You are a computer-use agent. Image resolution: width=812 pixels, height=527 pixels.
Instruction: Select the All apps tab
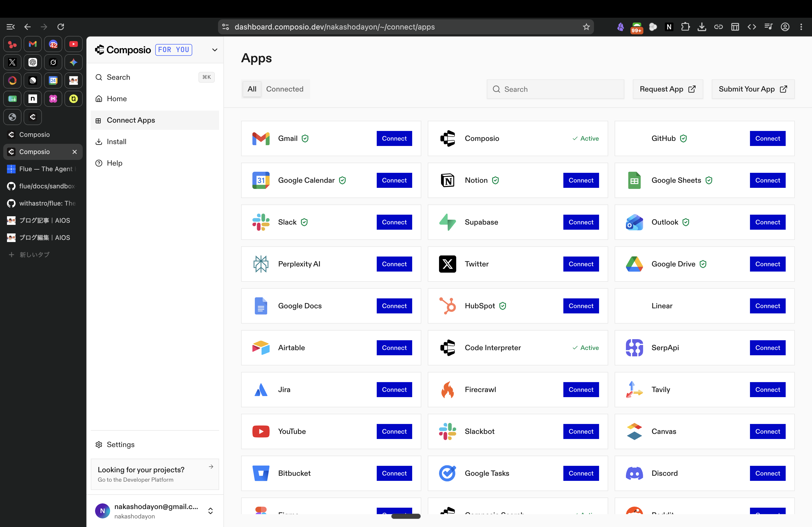click(252, 89)
